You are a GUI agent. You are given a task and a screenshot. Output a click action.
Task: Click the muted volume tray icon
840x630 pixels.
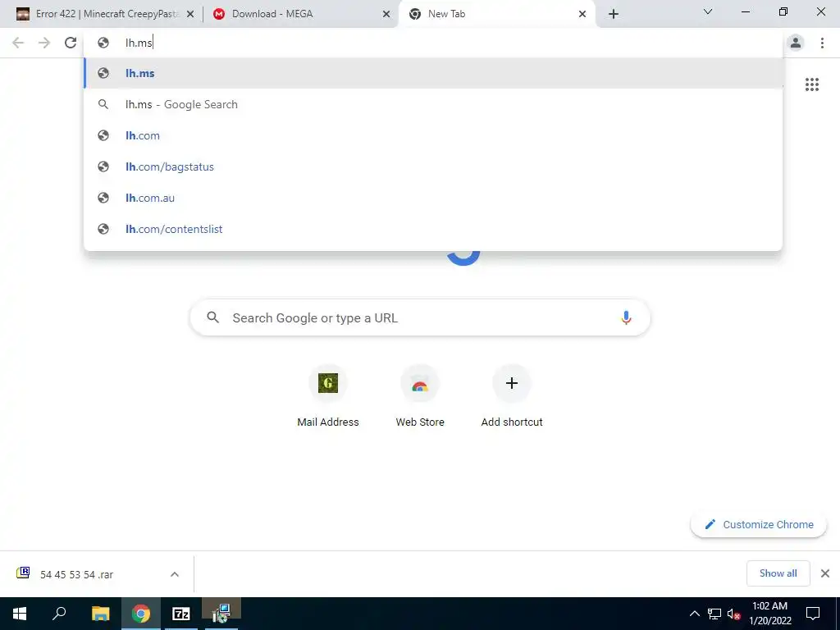734,614
